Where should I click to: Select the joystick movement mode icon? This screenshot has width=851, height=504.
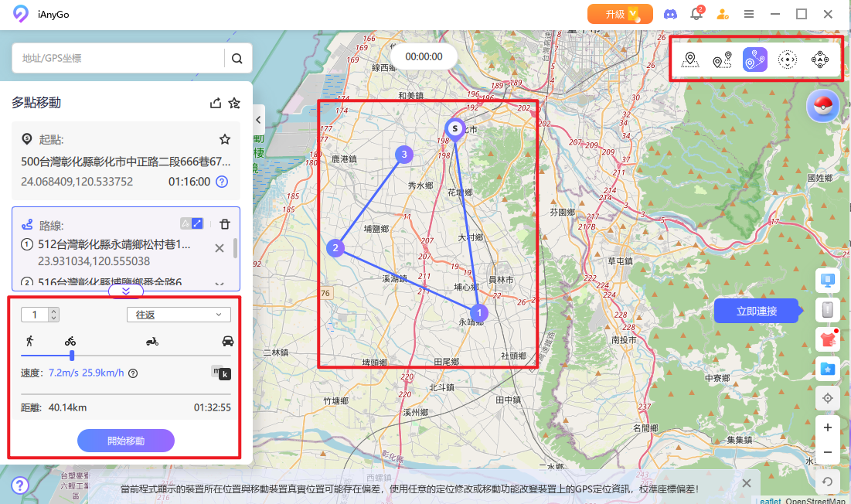pyautogui.click(x=788, y=59)
